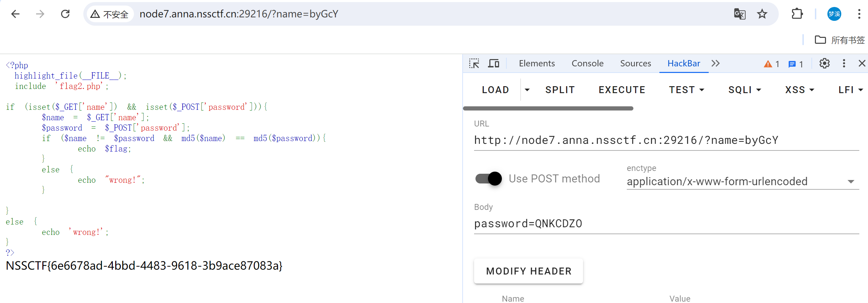Open the Google Translate page icon

click(740, 14)
